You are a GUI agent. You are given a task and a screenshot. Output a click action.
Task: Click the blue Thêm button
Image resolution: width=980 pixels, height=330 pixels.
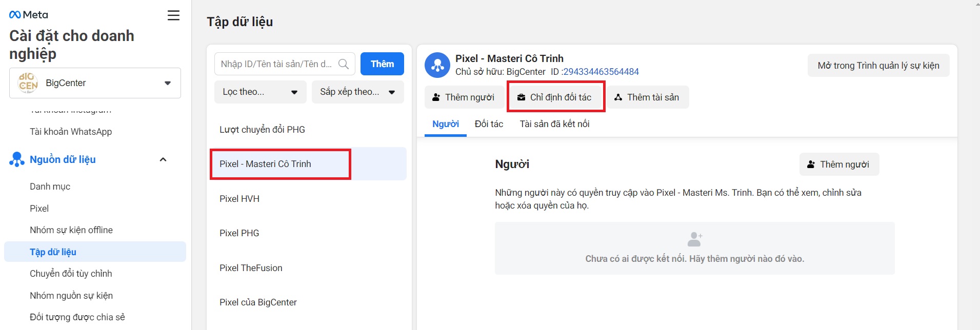click(x=382, y=64)
